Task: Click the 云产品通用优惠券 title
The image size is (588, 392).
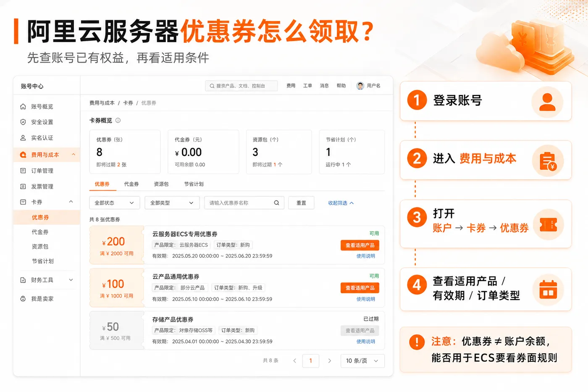Action: [x=176, y=276]
